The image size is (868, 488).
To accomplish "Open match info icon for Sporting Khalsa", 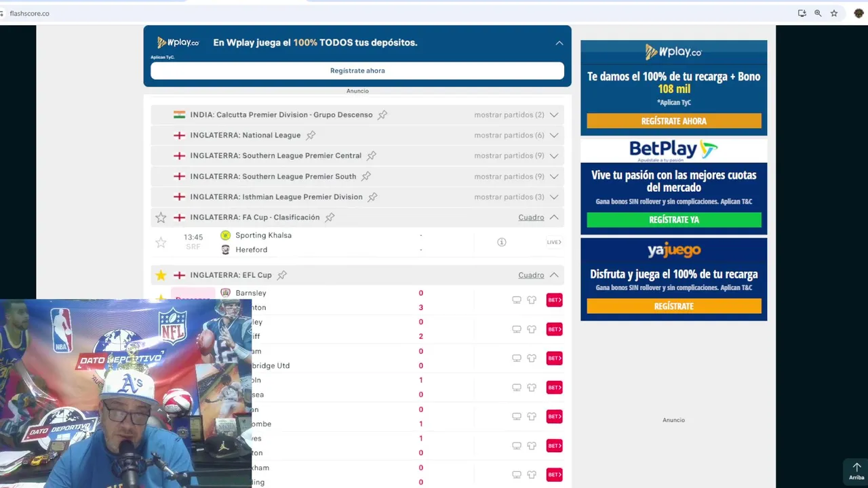I will [502, 242].
